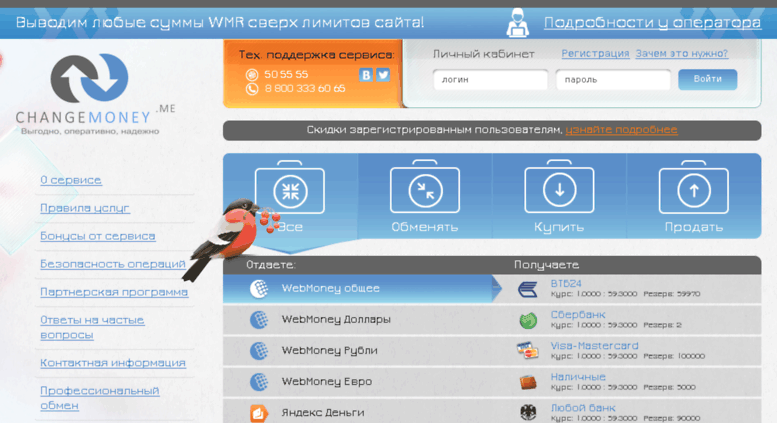Click the ВТБ24 bank logo icon
This screenshot has width=777, height=423.
pos(528,289)
